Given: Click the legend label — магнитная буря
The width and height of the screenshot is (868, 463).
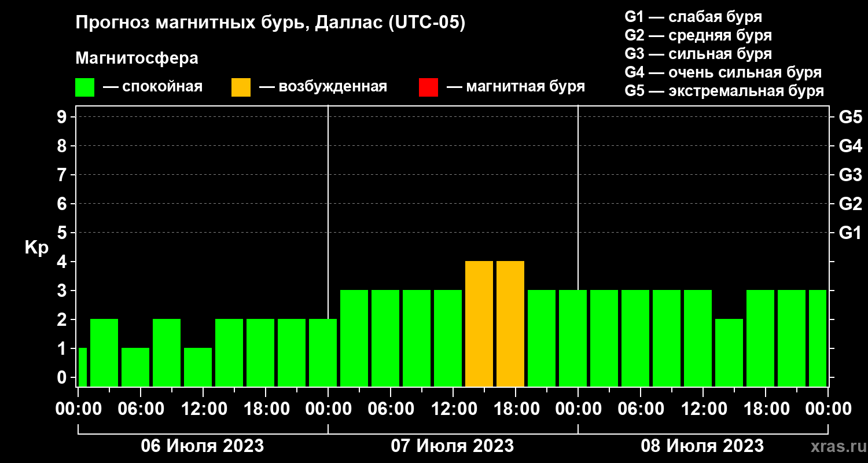Looking at the screenshot, I should (x=516, y=87).
